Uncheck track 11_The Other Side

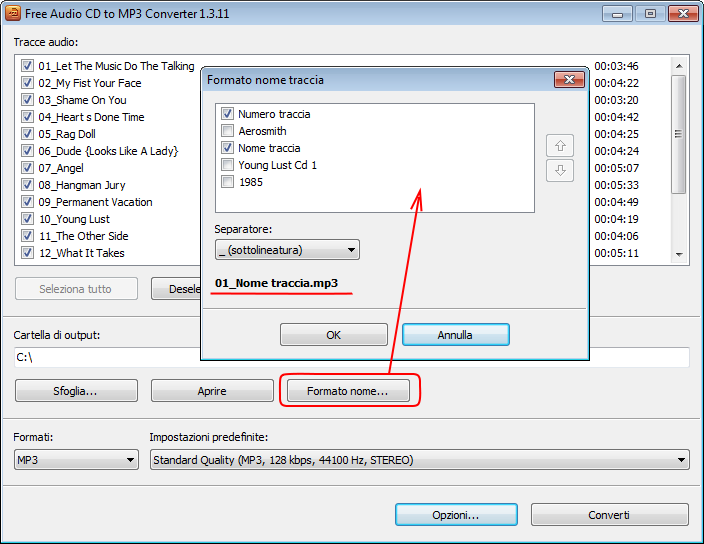tap(27, 236)
